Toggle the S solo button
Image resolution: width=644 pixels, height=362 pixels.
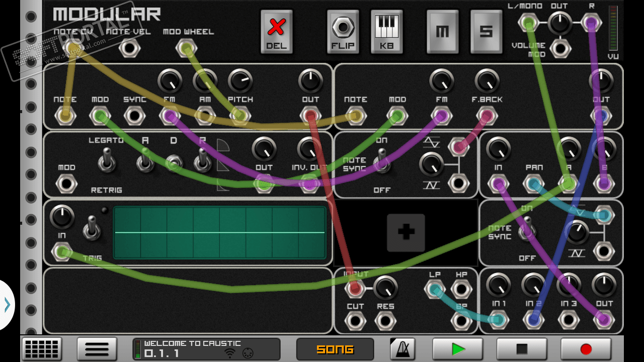click(x=486, y=31)
